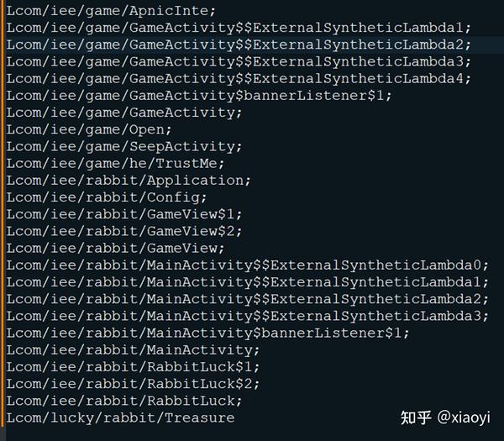Click the Lcom/iee/game/ApnicInte line

coord(111,11)
